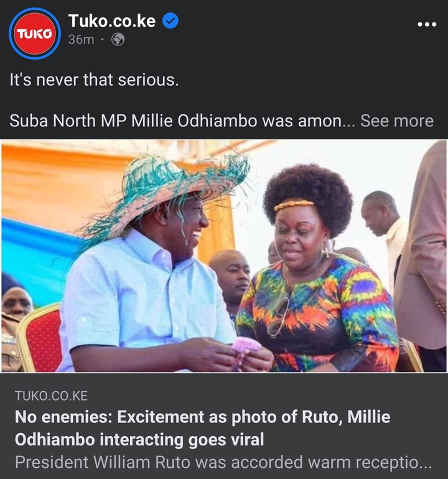
Task: Click the 36m post timestamp
Action: (81, 39)
